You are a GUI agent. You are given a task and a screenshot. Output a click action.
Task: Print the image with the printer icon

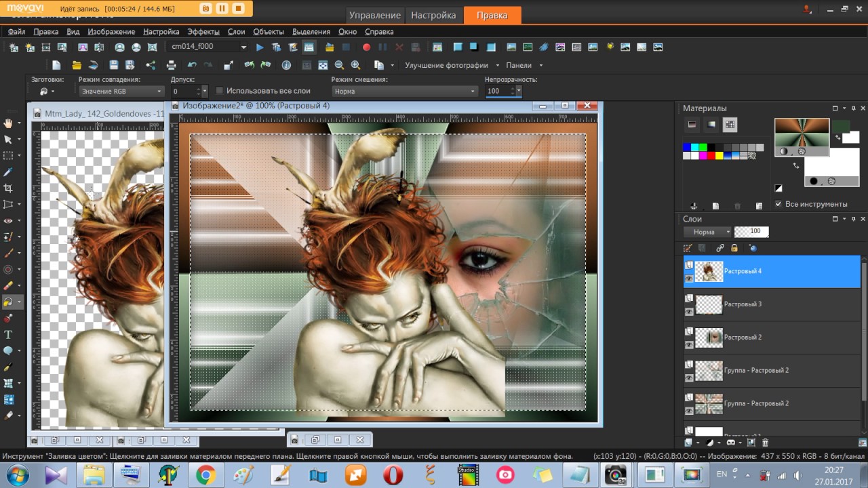point(171,65)
